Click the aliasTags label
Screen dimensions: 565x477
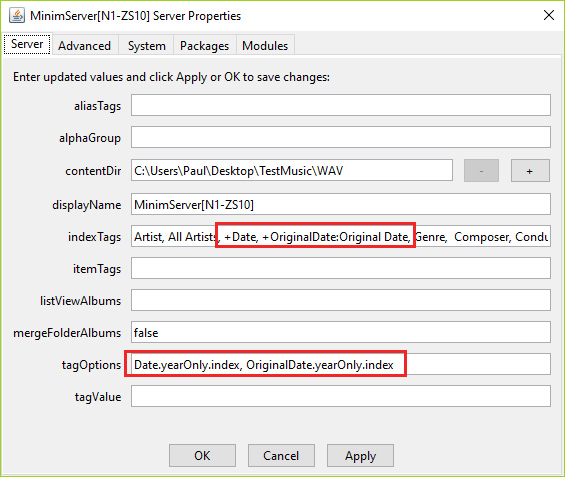pyautogui.click(x=97, y=106)
